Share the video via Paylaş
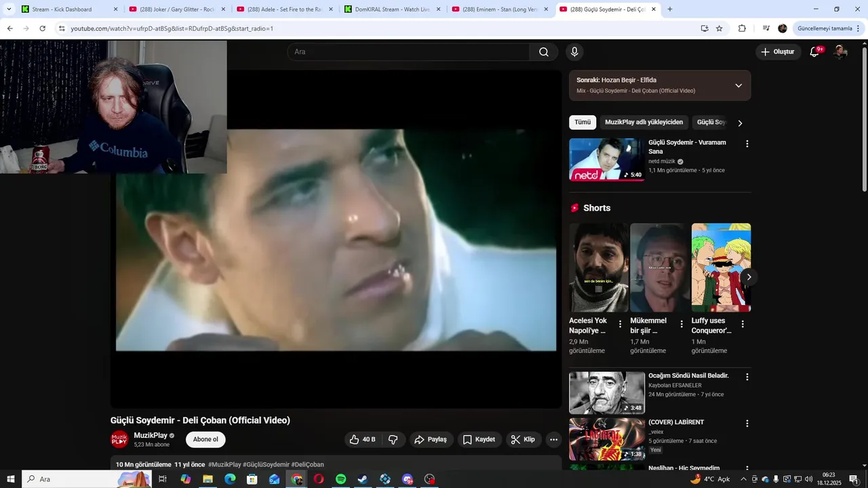 point(431,439)
